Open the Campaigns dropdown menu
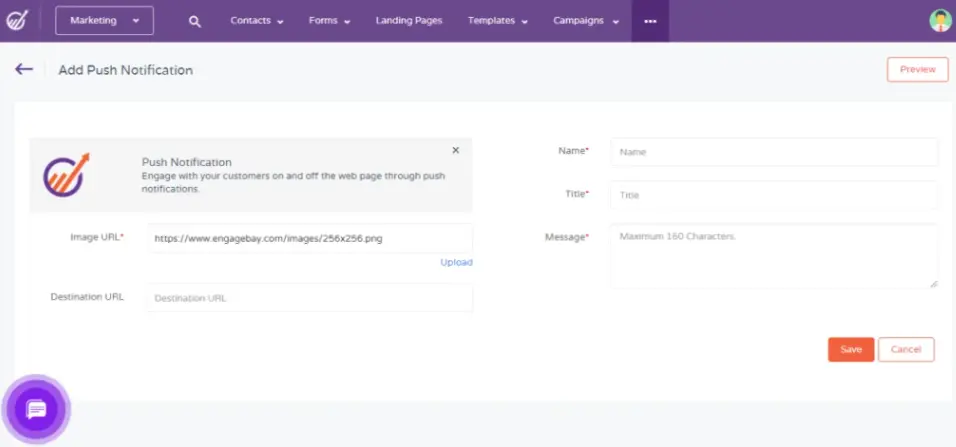Viewport: 956px width, 447px height. point(586,21)
